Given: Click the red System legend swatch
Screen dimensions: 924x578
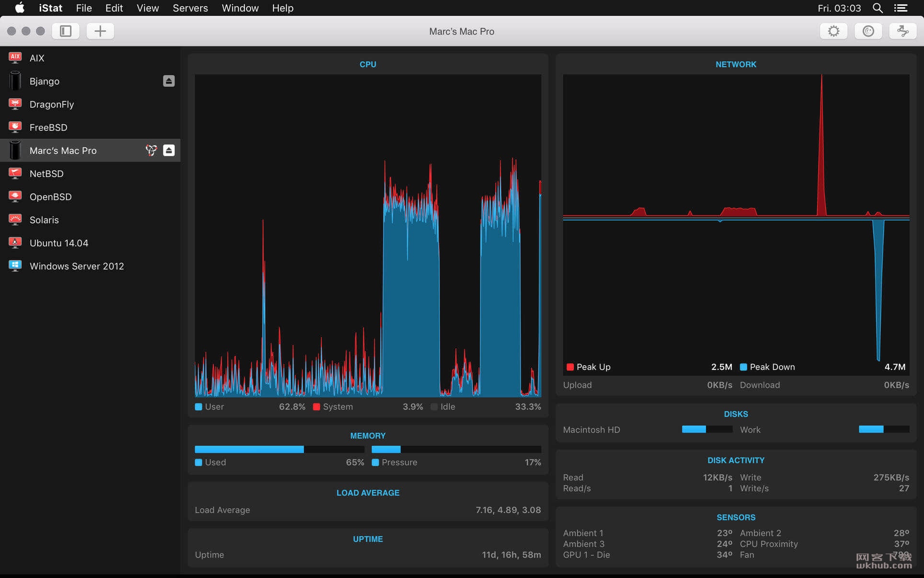Looking at the screenshot, I should tap(316, 406).
